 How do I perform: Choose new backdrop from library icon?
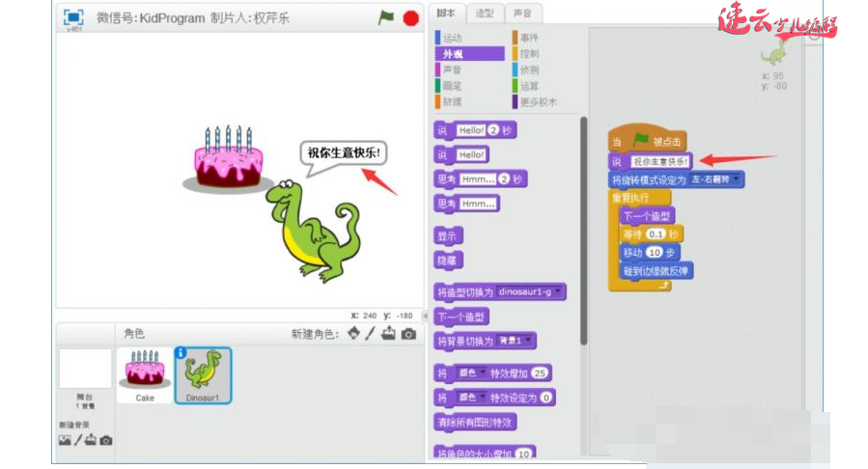click(x=65, y=440)
